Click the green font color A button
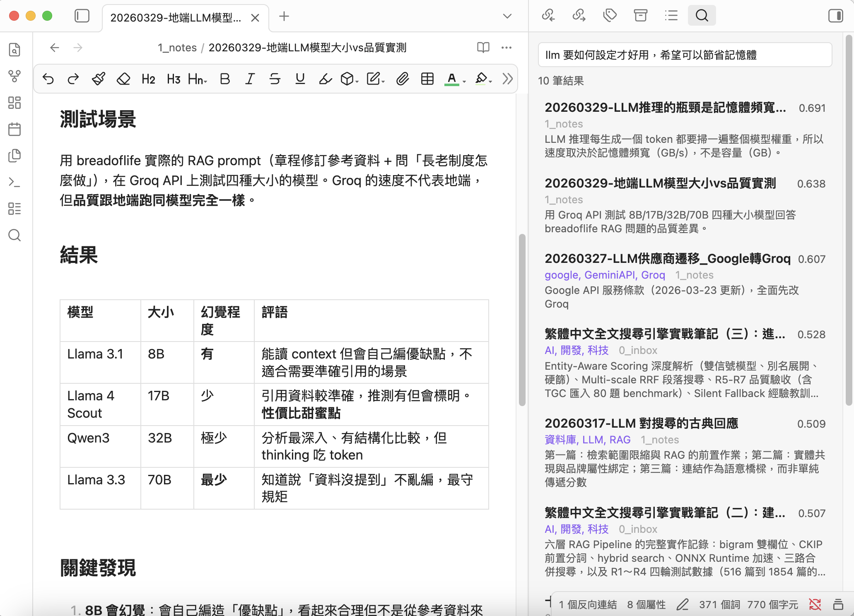 (x=452, y=79)
